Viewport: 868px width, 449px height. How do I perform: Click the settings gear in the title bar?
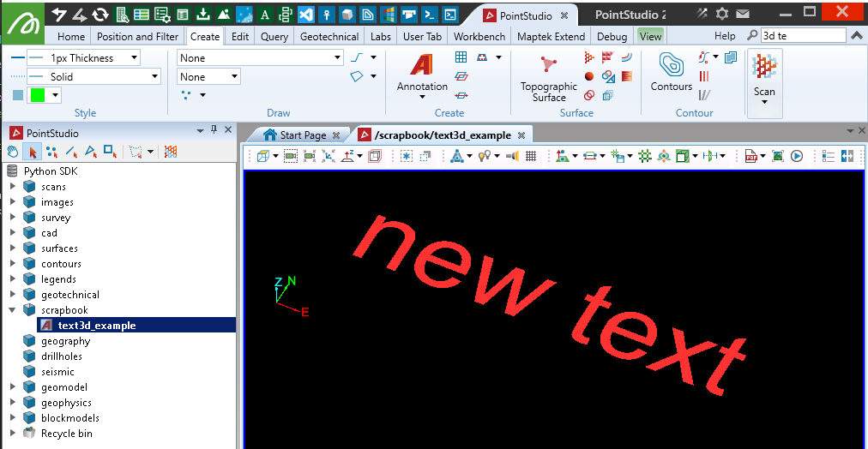[x=722, y=14]
